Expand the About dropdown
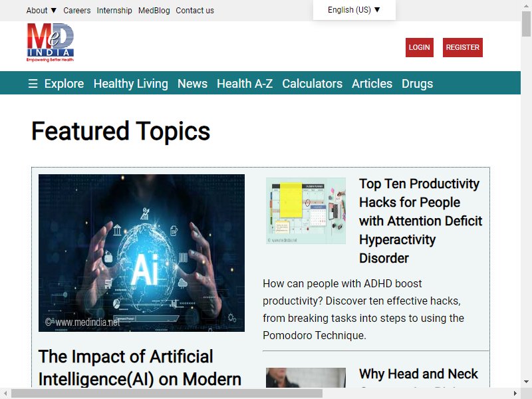This screenshot has height=399, width=532. click(41, 11)
